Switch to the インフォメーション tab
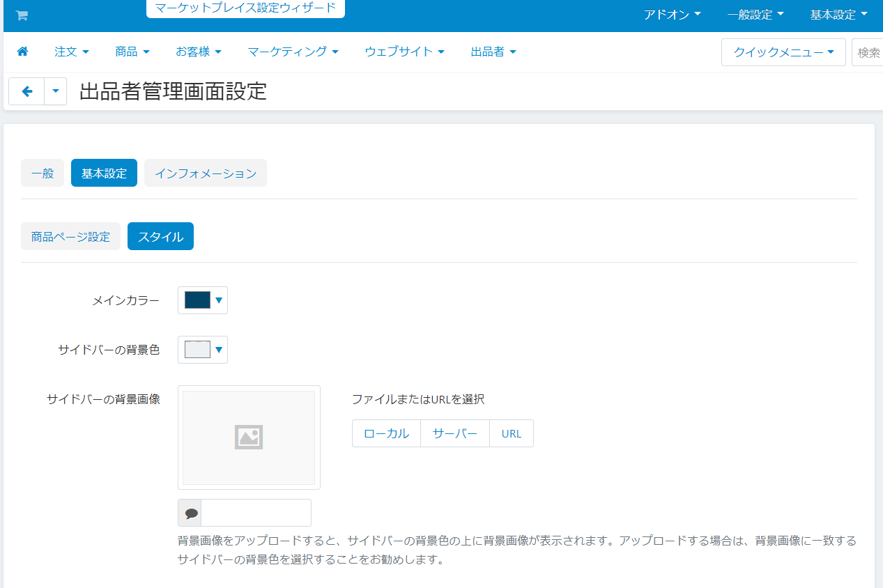The image size is (883, 588). pos(206,173)
